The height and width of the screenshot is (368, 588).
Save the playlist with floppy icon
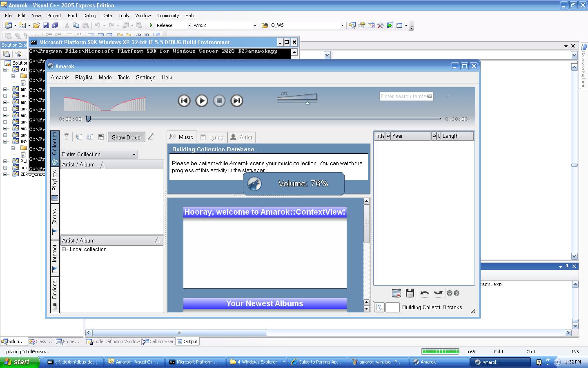(x=410, y=293)
